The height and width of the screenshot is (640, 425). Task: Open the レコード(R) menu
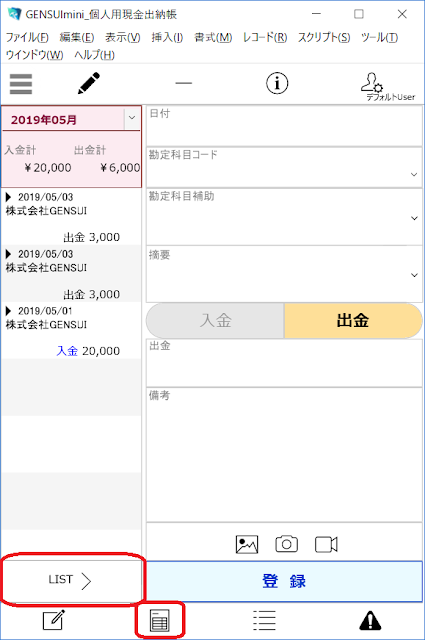tap(265, 38)
